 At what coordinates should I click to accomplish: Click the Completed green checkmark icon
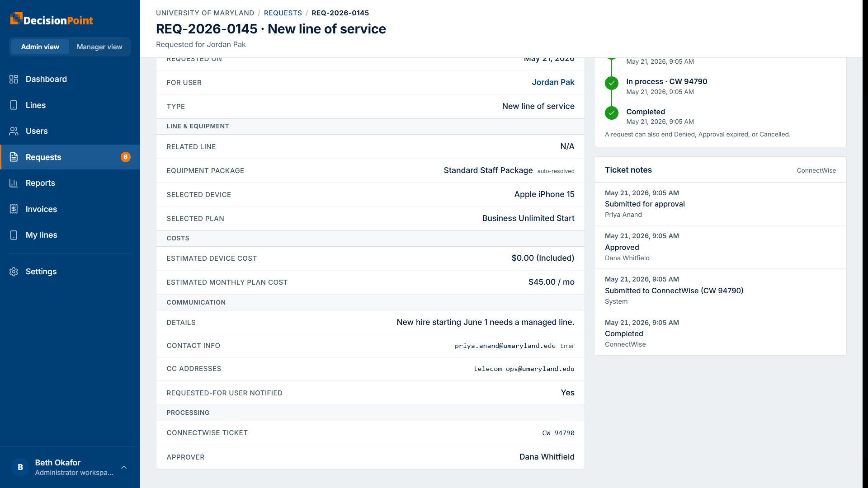[612, 113]
